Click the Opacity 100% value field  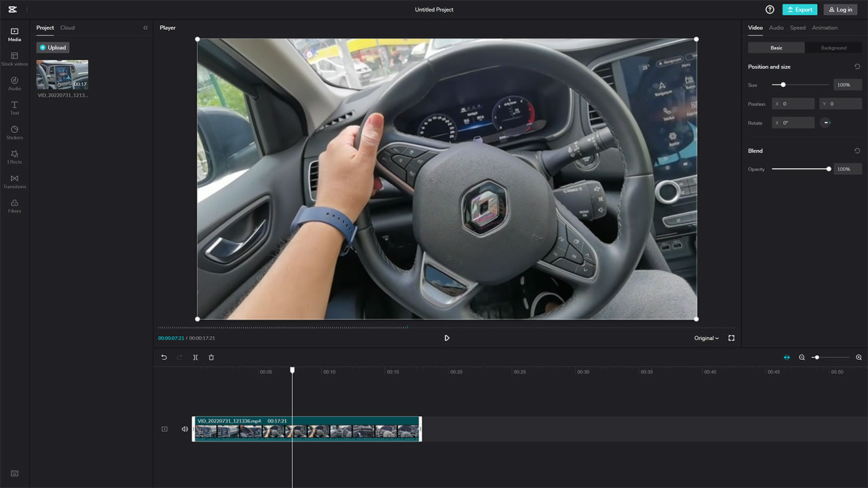pyautogui.click(x=848, y=169)
